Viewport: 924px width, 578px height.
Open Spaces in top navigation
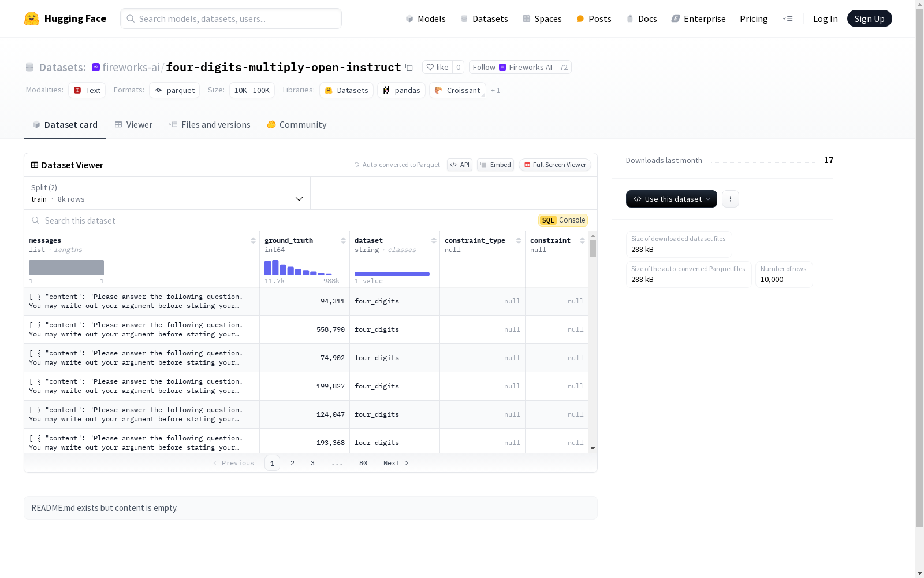(542, 18)
